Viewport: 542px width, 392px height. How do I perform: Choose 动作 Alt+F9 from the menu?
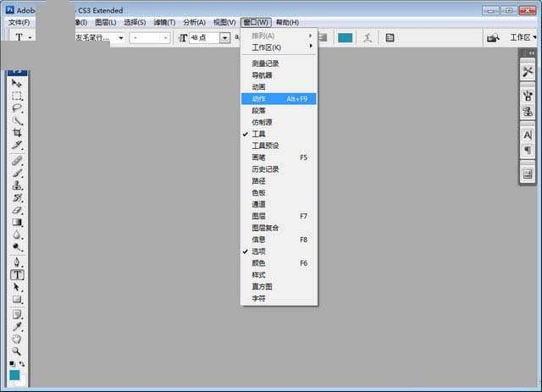(x=279, y=99)
